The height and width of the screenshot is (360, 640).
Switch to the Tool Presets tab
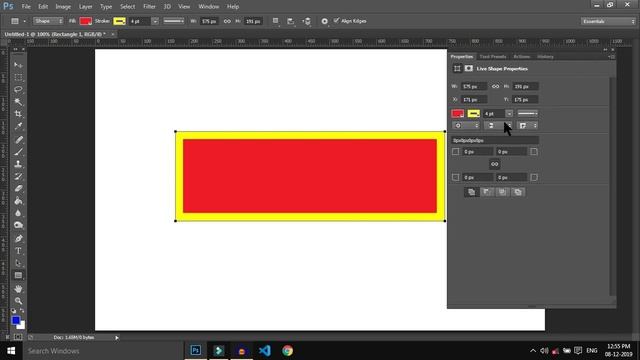(x=493, y=57)
